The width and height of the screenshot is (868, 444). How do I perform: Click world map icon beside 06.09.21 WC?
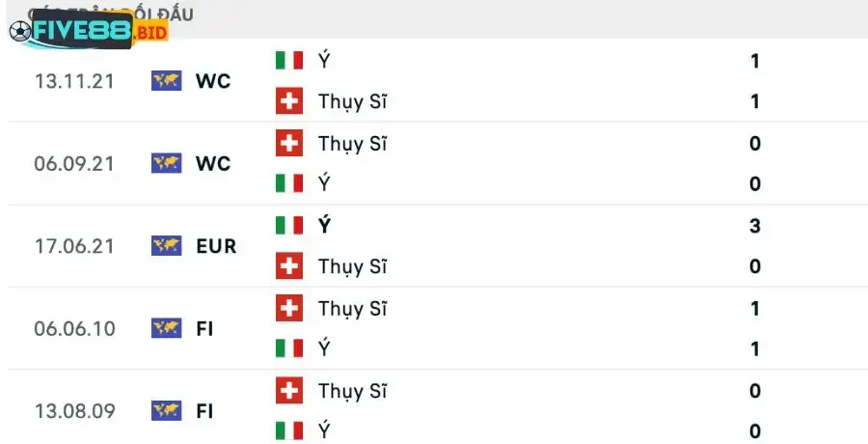166,163
